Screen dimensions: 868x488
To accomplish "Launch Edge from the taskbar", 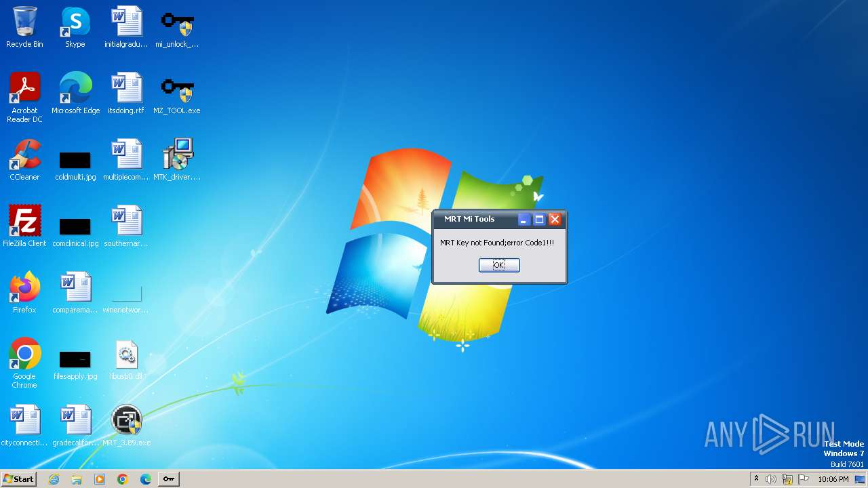I will [x=146, y=479].
